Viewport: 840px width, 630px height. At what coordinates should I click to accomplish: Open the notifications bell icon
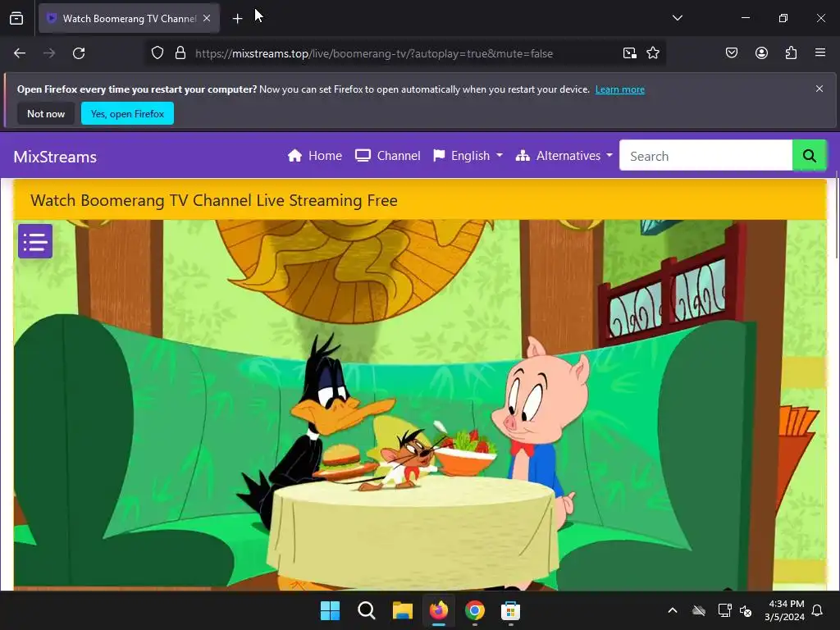point(817,610)
